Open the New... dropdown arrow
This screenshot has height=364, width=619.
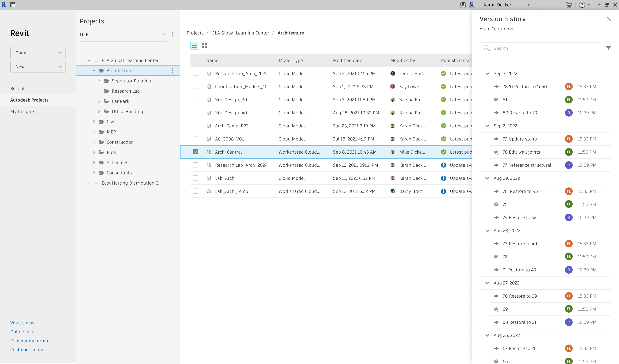[x=60, y=67]
